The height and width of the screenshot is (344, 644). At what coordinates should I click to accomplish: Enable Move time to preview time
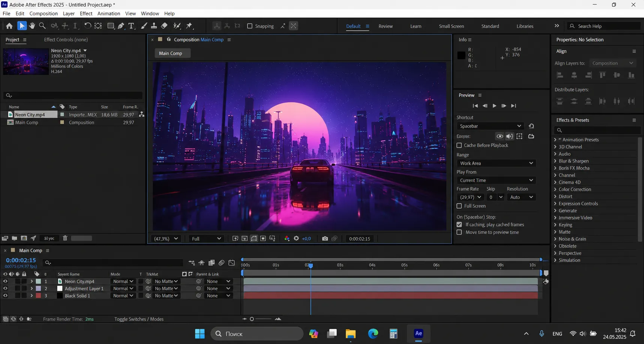(x=459, y=232)
